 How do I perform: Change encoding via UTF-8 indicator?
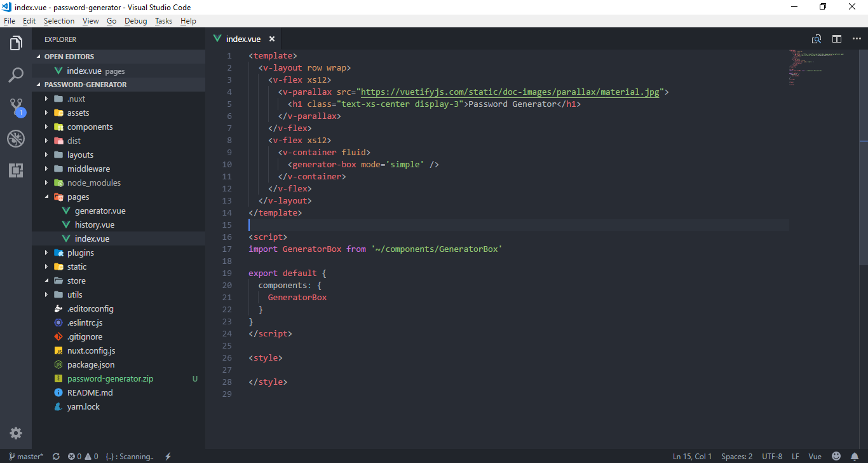(x=772, y=456)
